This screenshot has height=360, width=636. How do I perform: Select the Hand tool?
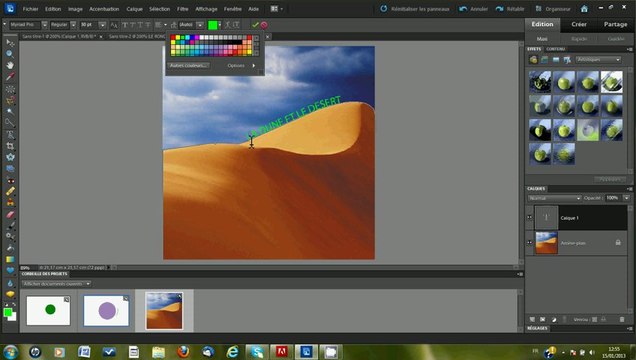click(10, 65)
